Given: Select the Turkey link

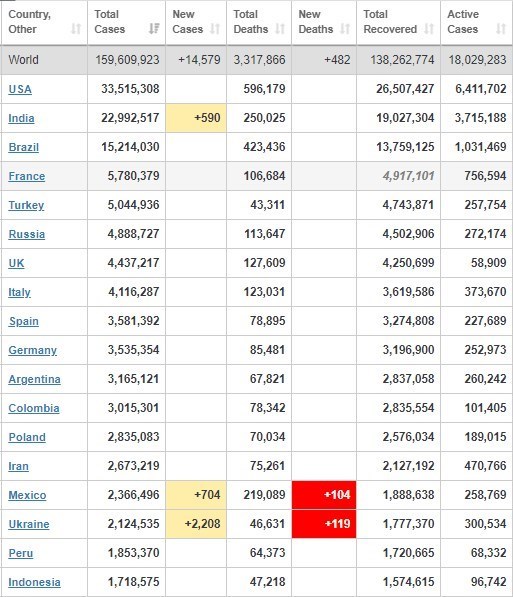Looking at the screenshot, I should pos(26,205).
